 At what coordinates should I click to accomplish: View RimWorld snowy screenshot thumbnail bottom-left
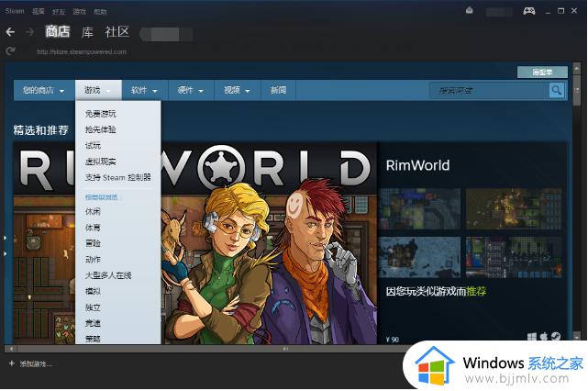coord(419,257)
